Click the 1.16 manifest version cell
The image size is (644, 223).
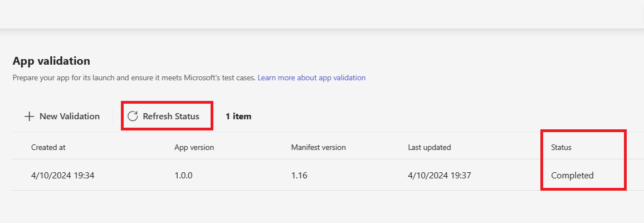[x=299, y=175]
